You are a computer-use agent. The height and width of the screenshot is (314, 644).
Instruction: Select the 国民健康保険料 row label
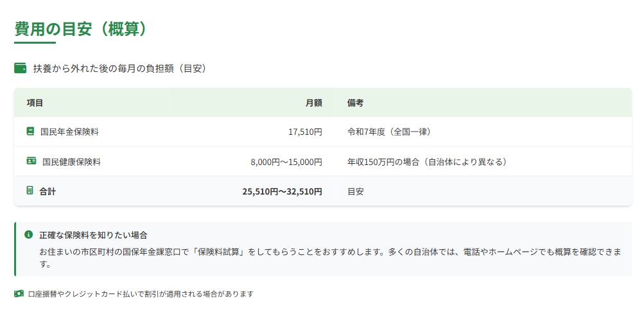71,162
